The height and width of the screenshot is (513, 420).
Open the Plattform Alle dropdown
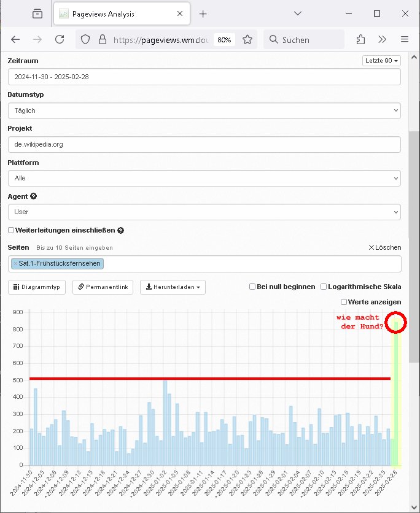204,179
